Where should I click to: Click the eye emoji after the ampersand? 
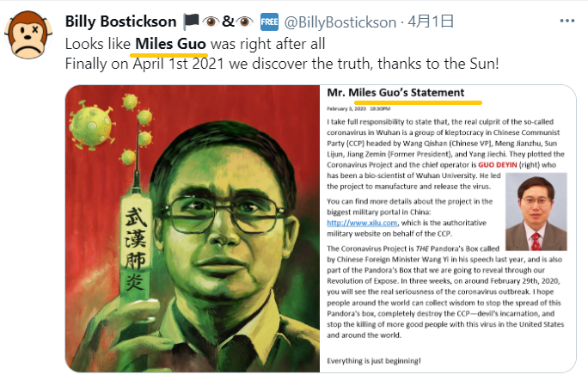pos(244,21)
